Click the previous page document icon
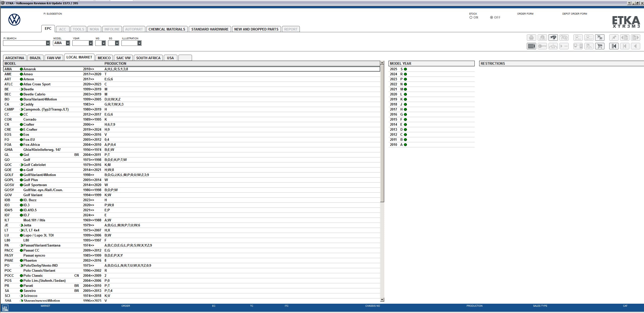This screenshot has height=313, width=644. [625, 38]
